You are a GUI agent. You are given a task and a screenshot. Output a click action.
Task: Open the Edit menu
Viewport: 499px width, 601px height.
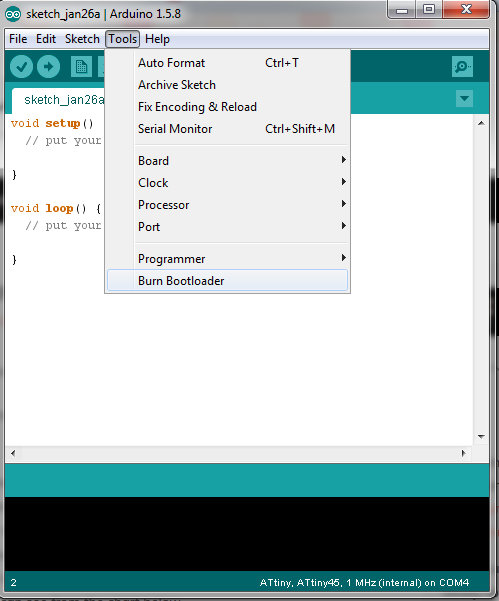click(x=46, y=39)
